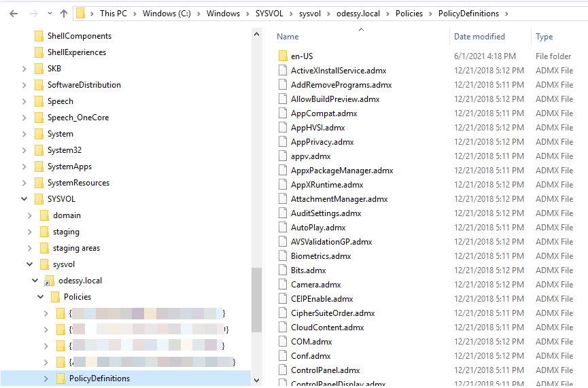Select the staging folder in the tree
The image size is (588, 388).
tap(66, 232)
